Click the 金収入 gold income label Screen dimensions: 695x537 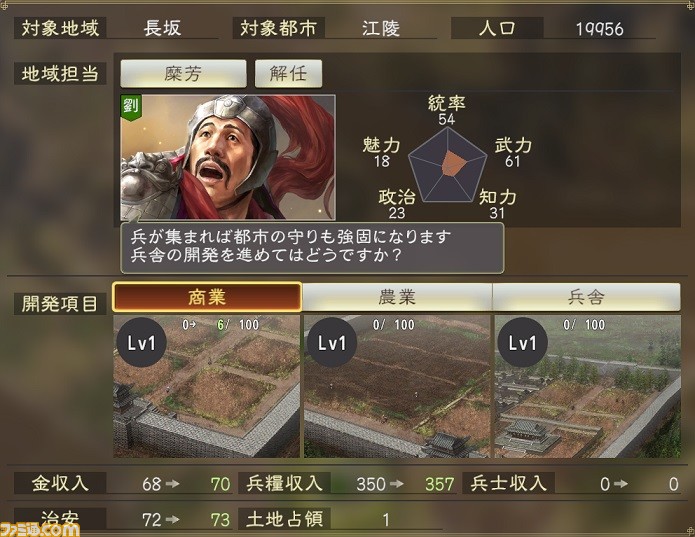60,483
